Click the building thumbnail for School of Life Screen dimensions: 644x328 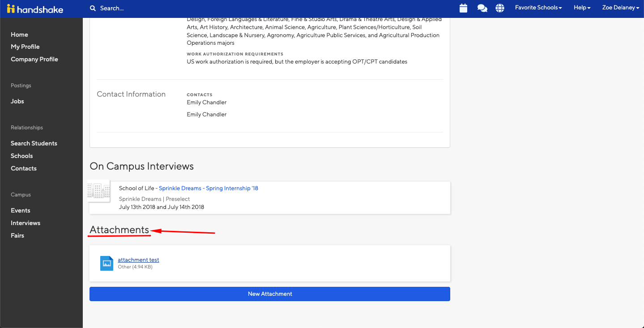(x=99, y=191)
